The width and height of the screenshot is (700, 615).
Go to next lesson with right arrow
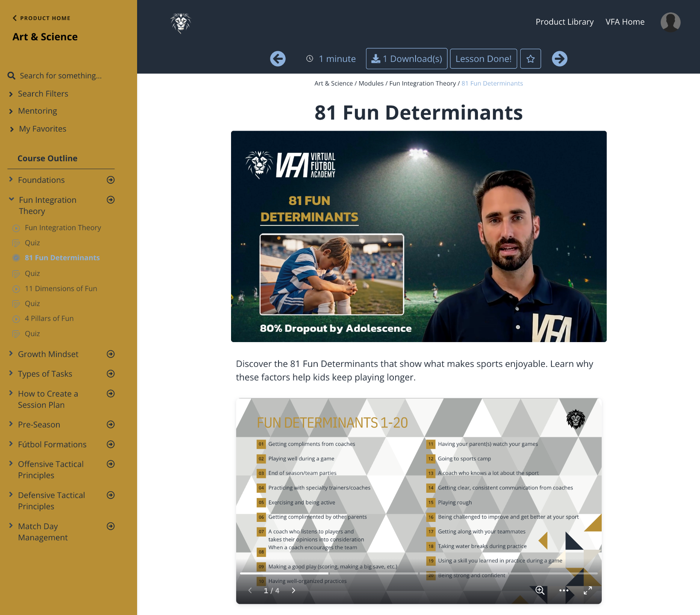click(559, 59)
